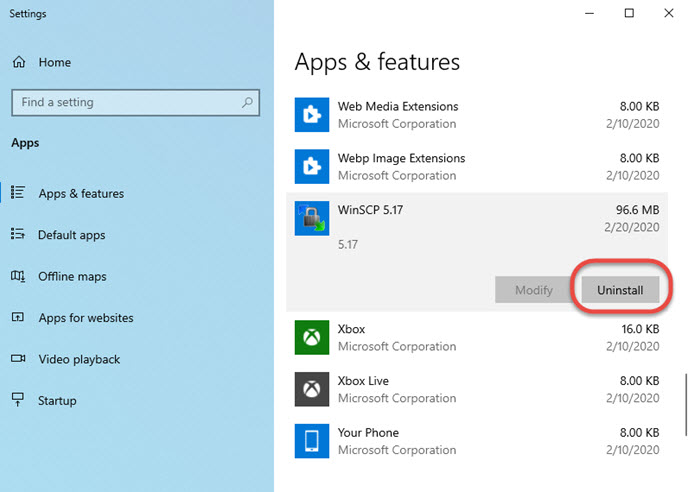Click the Apps category header in sidebar
688x492 pixels.
click(x=25, y=143)
